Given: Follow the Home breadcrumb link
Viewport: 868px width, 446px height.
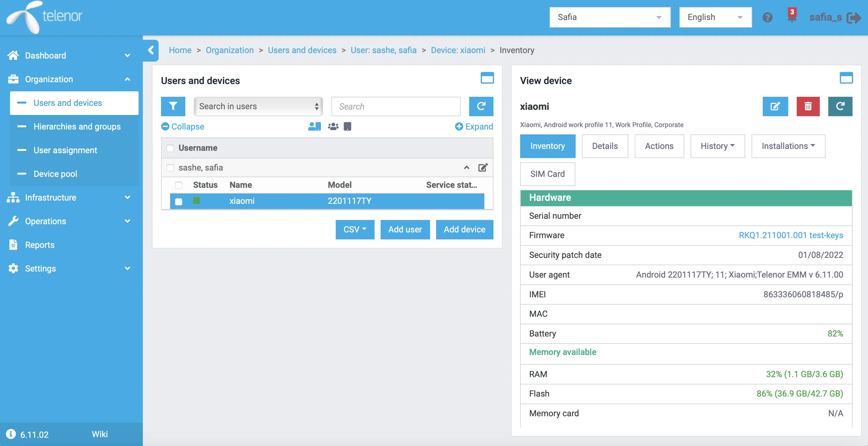Looking at the screenshot, I should (180, 50).
